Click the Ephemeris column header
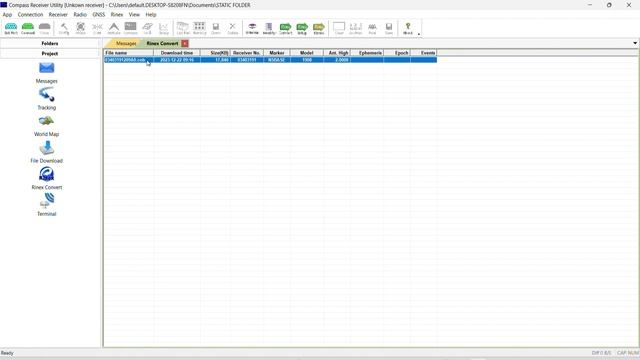640x360 pixels. (x=367, y=53)
